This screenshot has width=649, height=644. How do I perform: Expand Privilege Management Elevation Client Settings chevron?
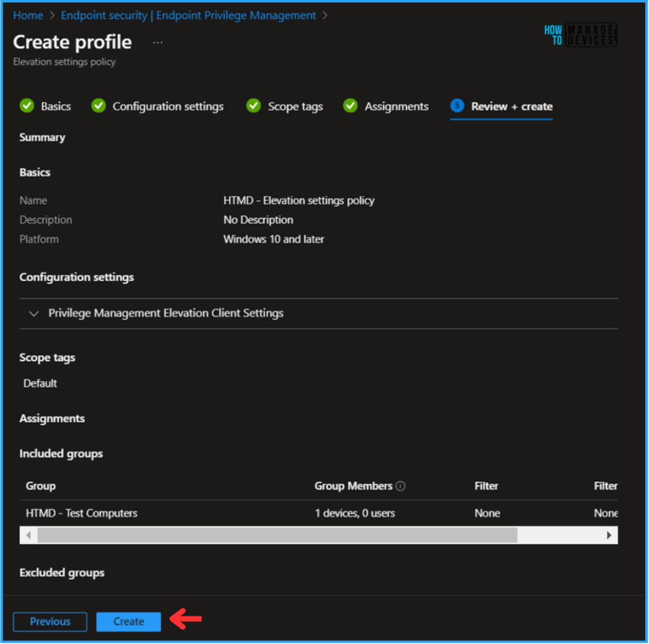point(34,314)
